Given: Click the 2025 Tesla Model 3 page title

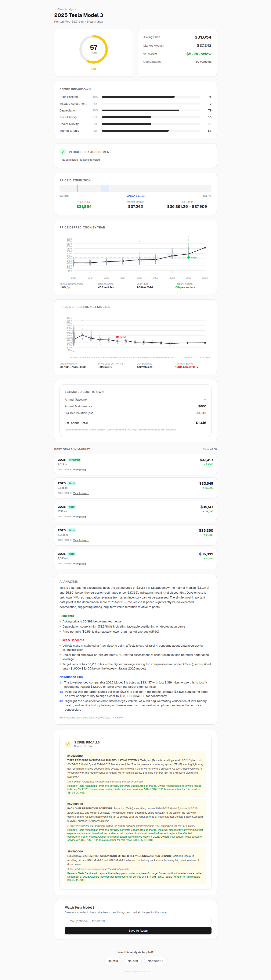Looking at the screenshot, I should point(79,15).
